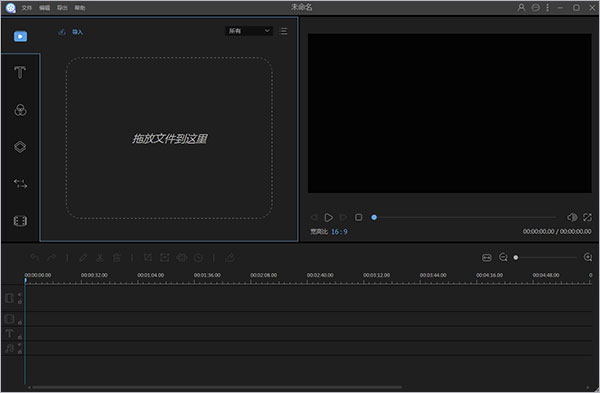This screenshot has width=600, height=393.
Task: Expand the 所有 filter dropdown
Action: 249,31
